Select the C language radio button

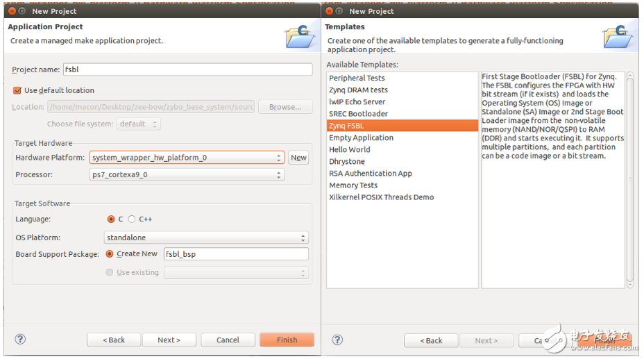[111, 219]
